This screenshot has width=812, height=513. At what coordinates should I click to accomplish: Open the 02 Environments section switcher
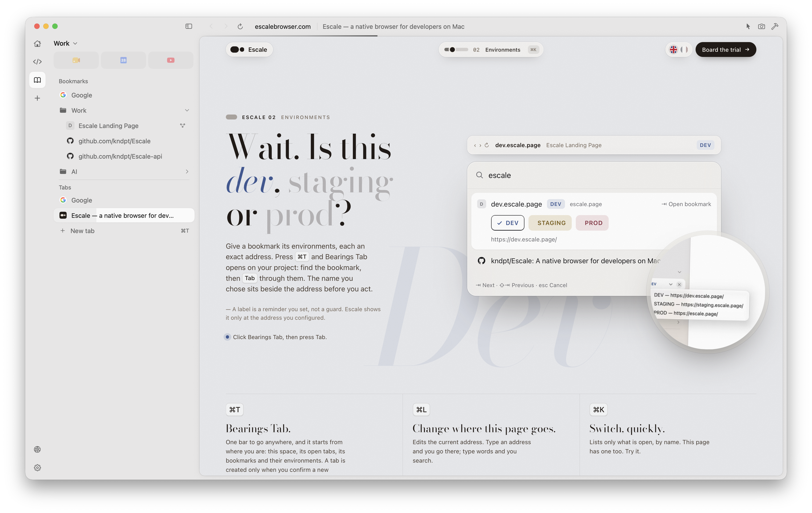491,49
